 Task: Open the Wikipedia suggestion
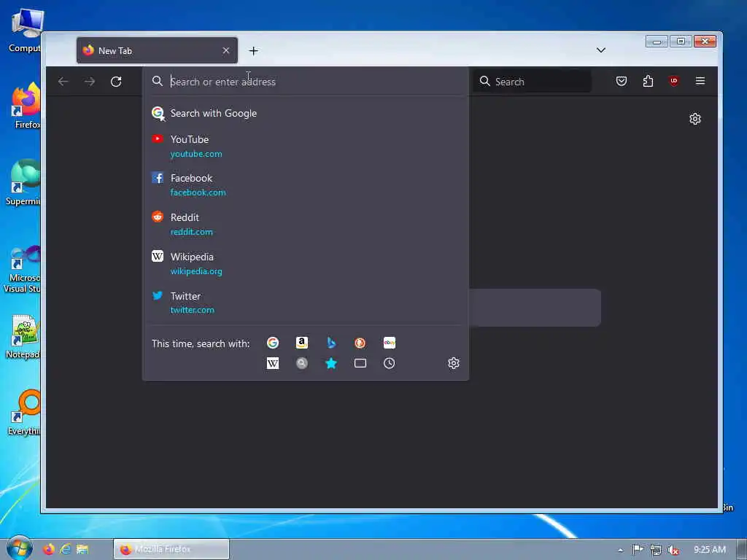pos(306,263)
